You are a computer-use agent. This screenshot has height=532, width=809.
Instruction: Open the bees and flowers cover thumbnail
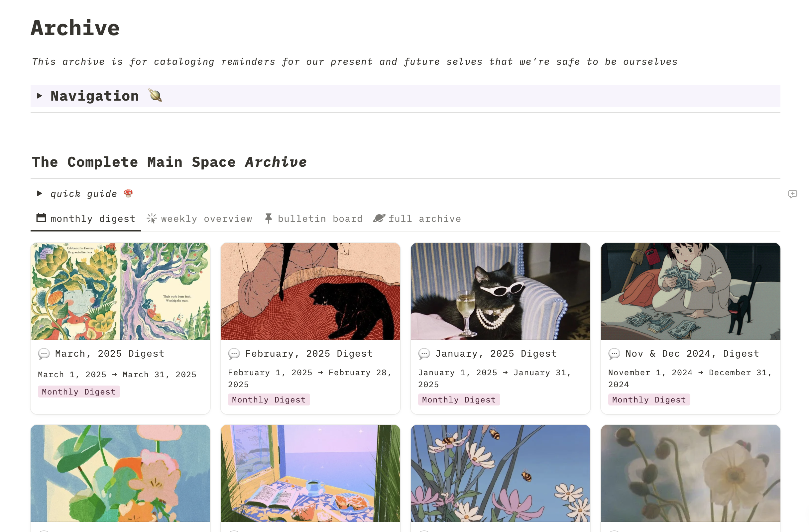click(x=500, y=473)
